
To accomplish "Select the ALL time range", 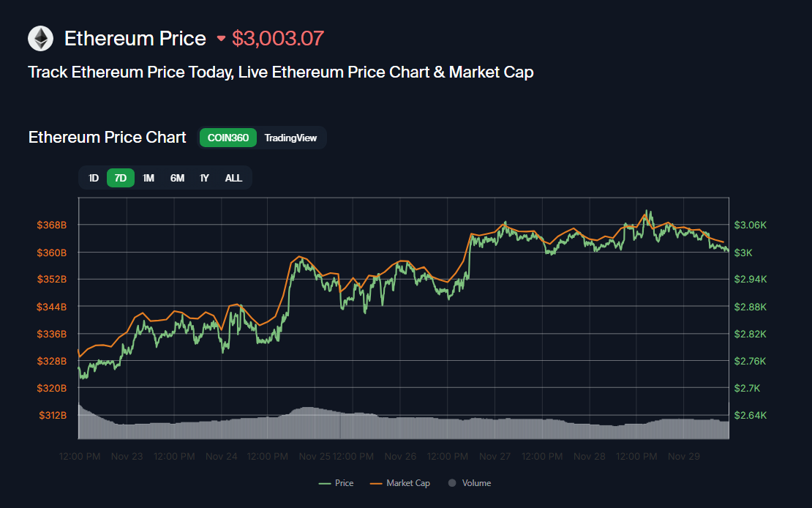I will coord(233,177).
